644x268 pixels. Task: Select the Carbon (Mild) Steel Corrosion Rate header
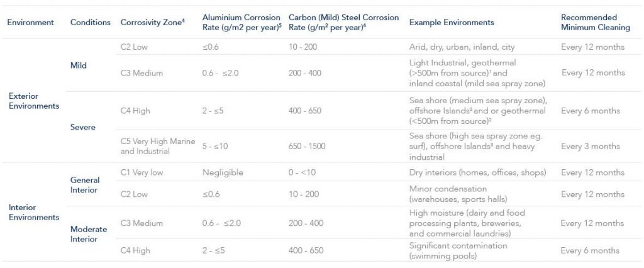[x=343, y=23]
